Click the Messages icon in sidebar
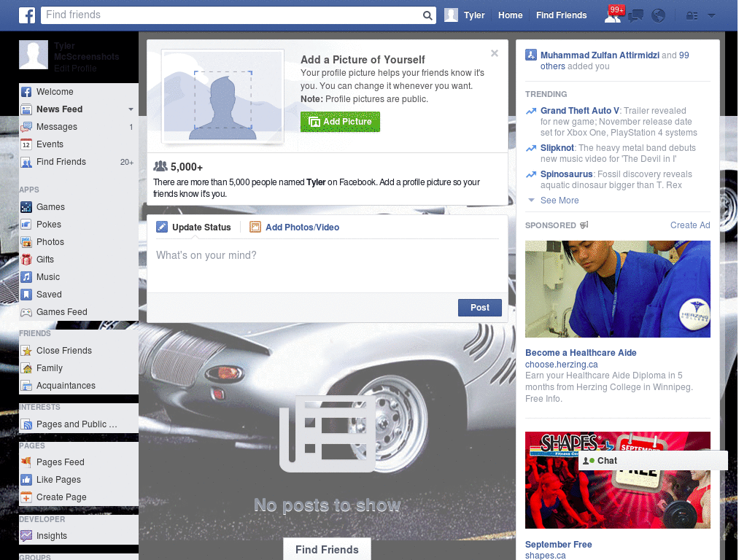Image resolution: width=747 pixels, height=560 pixels. pos(26,127)
